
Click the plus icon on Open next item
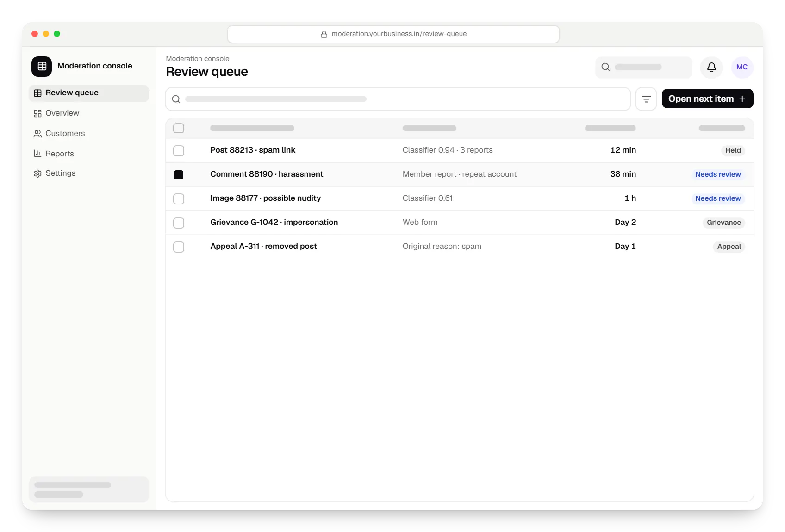coord(742,99)
